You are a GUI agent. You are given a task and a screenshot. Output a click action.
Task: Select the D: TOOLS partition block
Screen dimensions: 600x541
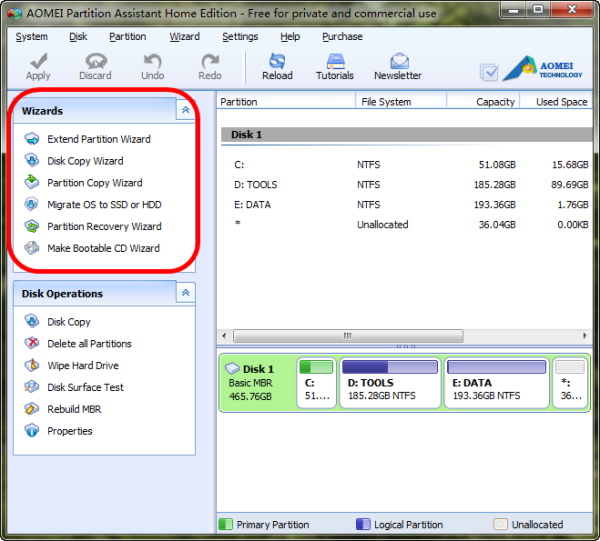[390, 383]
